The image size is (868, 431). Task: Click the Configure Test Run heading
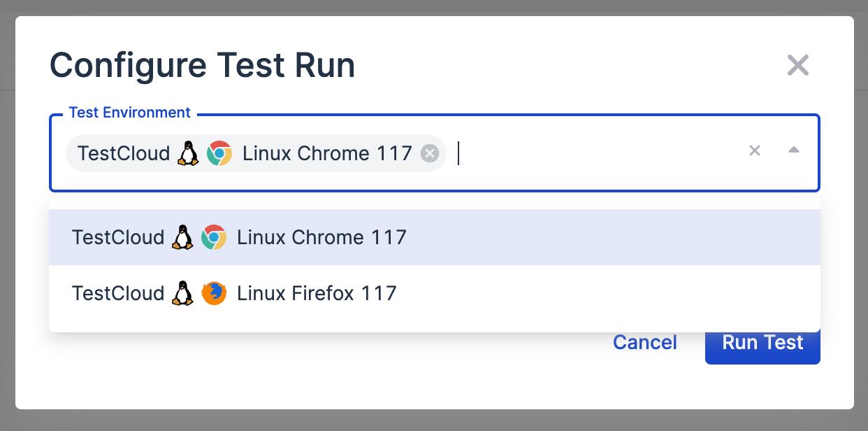201,64
